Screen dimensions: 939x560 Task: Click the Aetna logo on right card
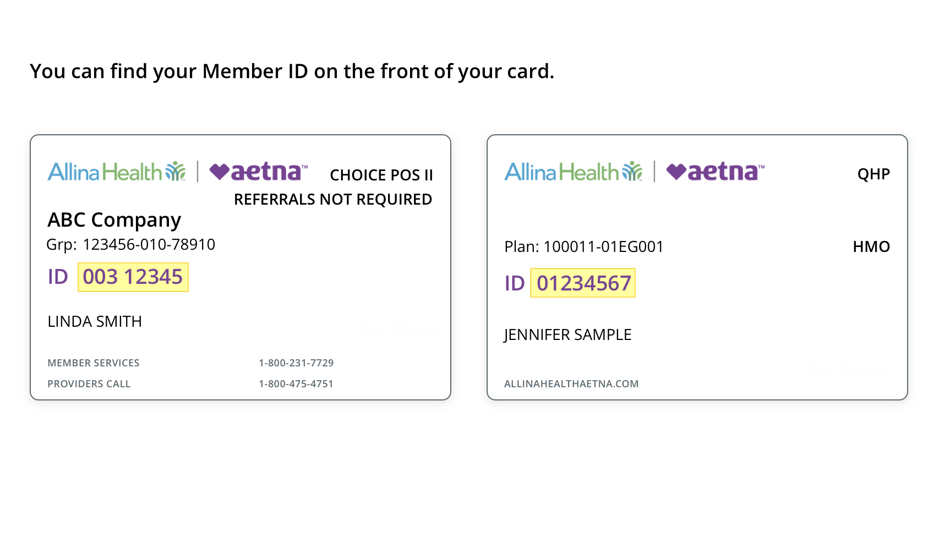[715, 172]
